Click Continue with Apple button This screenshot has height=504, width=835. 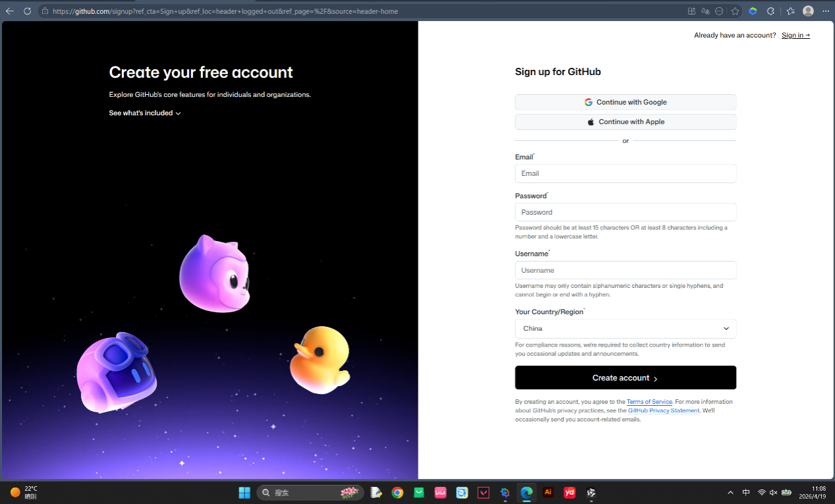click(625, 122)
